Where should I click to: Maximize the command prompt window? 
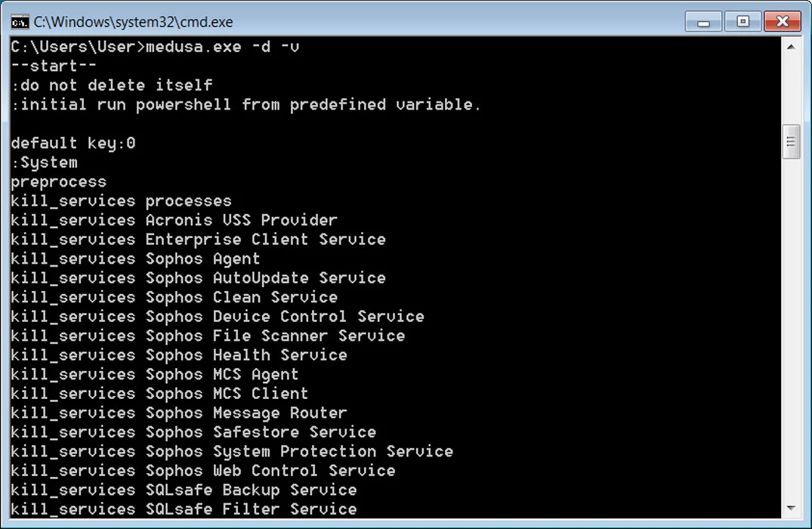click(743, 21)
